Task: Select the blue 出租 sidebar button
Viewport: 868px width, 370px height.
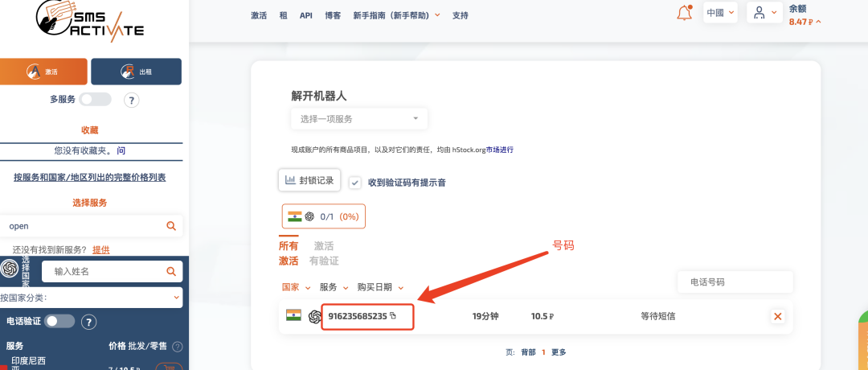Action: (136, 72)
